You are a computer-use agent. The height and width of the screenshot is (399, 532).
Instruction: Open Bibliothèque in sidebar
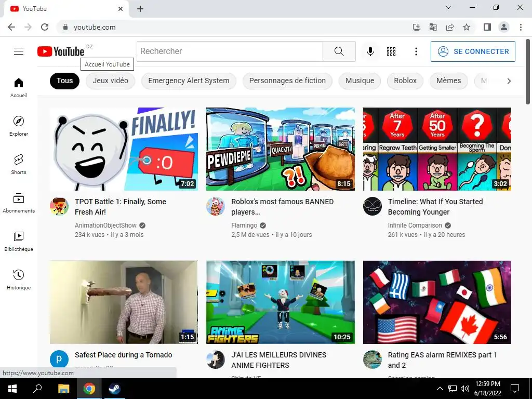[19, 242]
